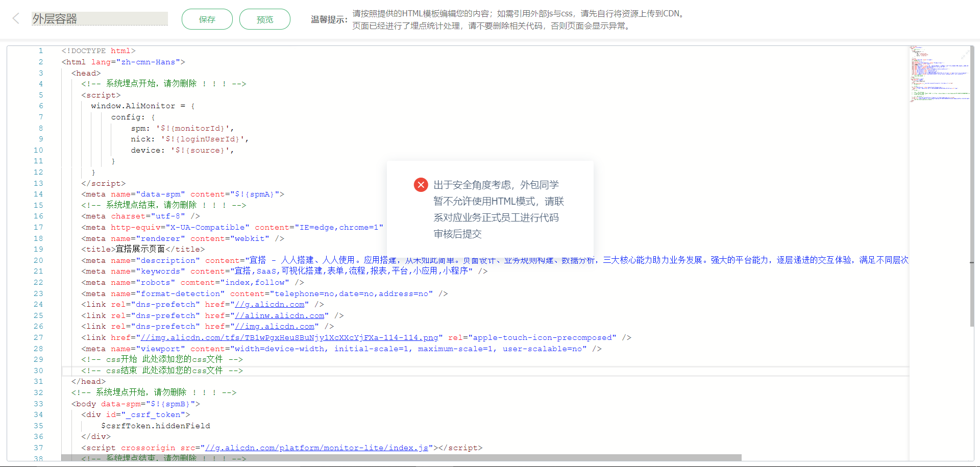This screenshot has height=467, width=980.
Task: Click the meta renderer webkit line
Action: [x=183, y=239]
